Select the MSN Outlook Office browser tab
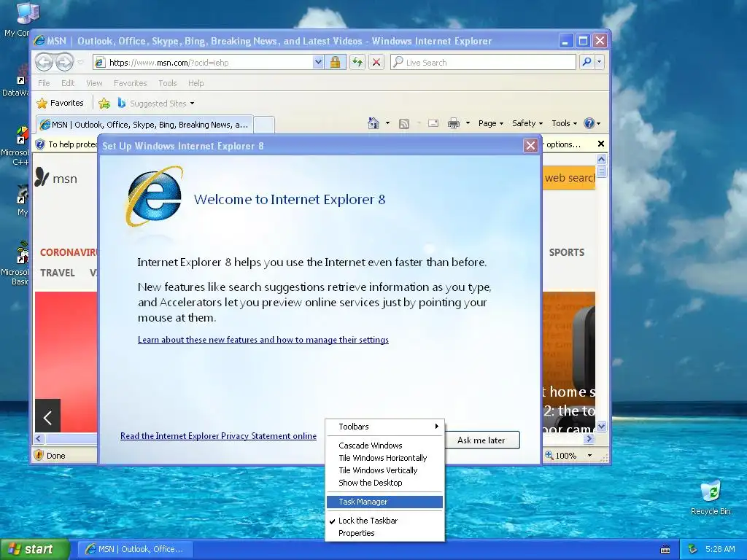The width and height of the screenshot is (747, 560). (144, 125)
